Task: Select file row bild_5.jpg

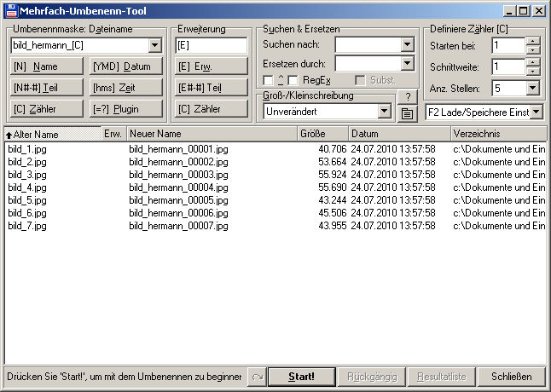Action: pyautogui.click(x=275, y=200)
